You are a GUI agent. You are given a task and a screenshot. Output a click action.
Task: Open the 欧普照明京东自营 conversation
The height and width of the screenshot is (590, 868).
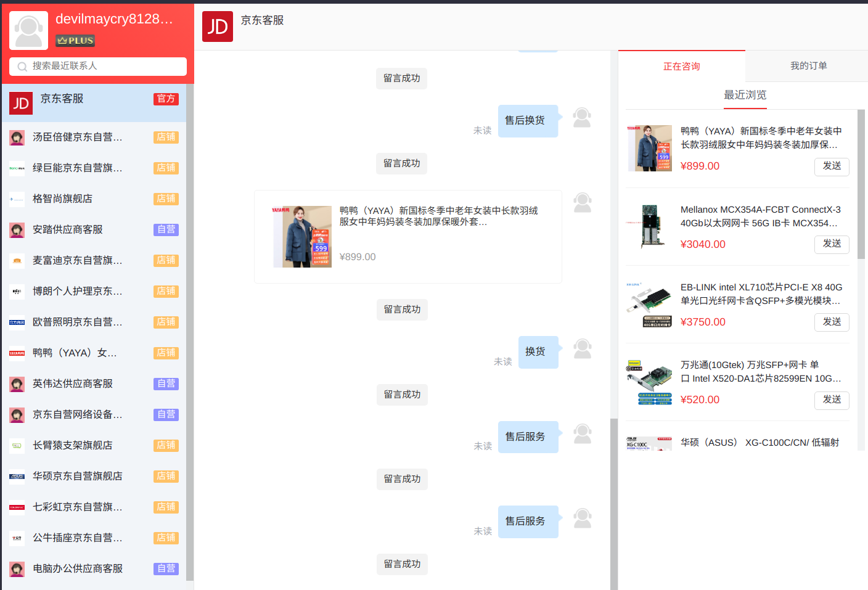tap(94, 322)
